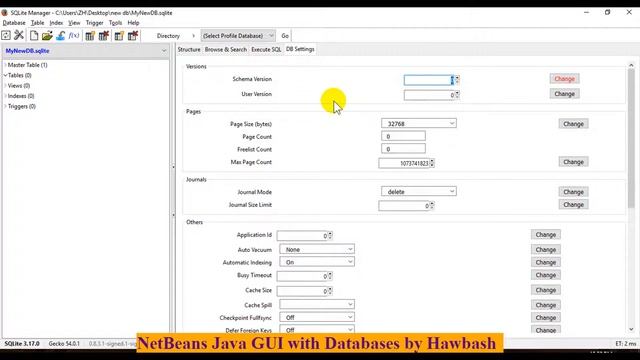Image resolution: width=640 pixels, height=360 pixels.
Task: Click the Application Id field
Action: pos(302,236)
